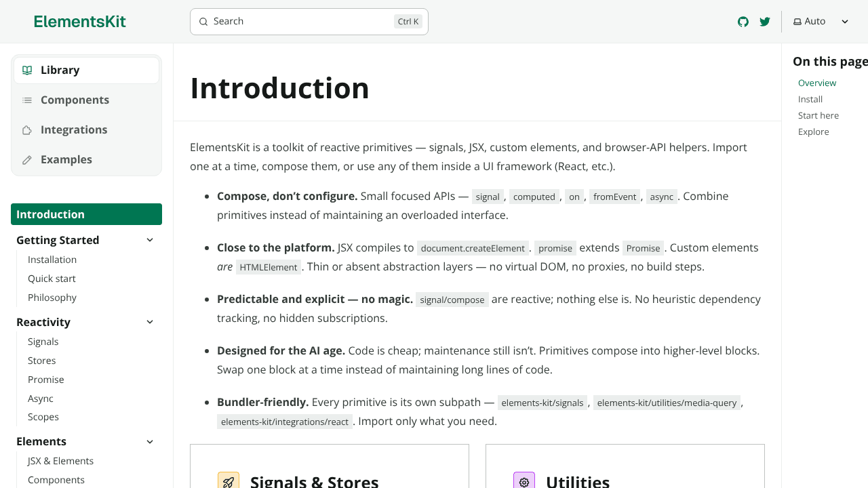Screen dimensions: 868x488
Task: Click the 'on' code tag
Action: coord(574,197)
